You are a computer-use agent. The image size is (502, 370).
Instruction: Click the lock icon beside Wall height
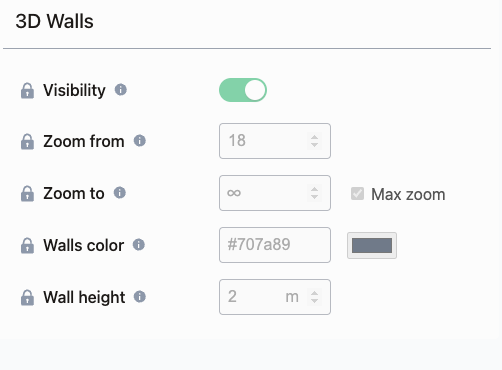27,298
